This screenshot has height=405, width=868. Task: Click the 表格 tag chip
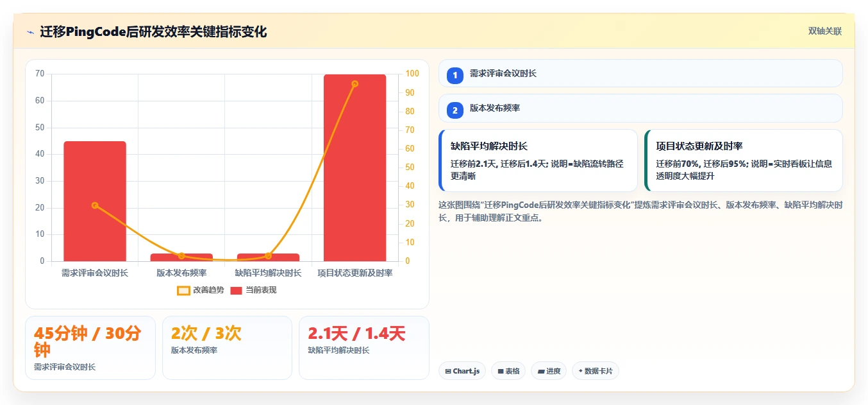tap(508, 371)
